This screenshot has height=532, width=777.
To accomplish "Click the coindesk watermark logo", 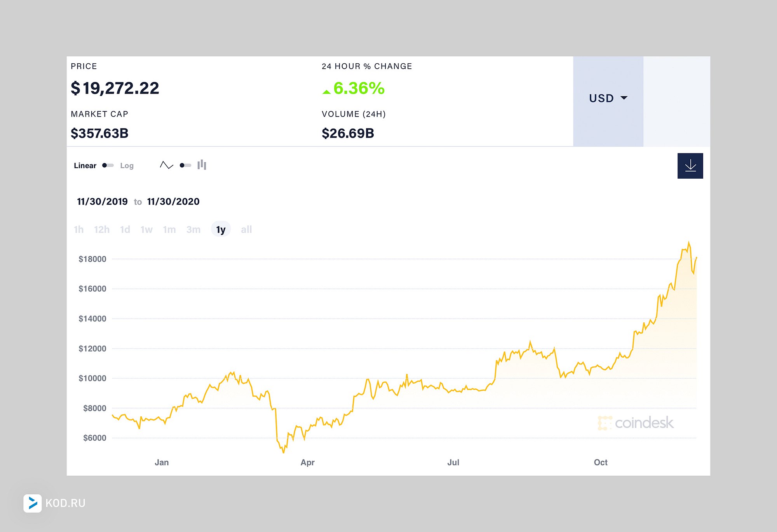I will (636, 422).
